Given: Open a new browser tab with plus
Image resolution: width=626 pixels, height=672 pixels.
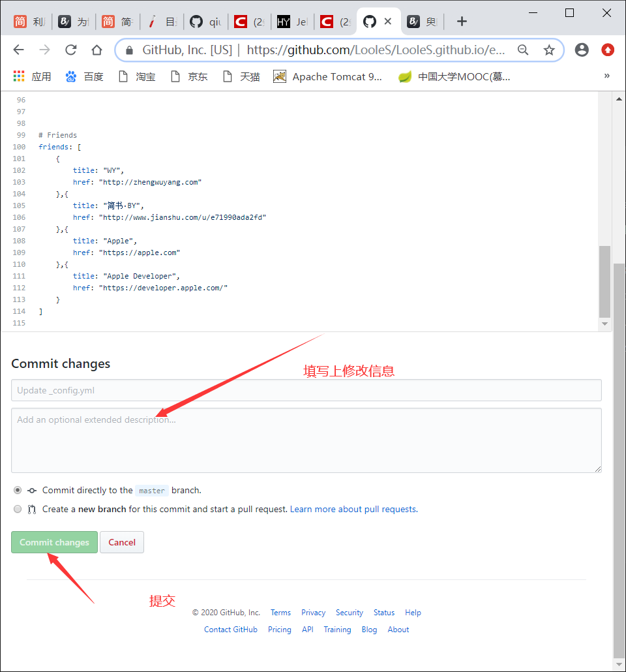Looking at the screenshot, I should click(462, 21).
